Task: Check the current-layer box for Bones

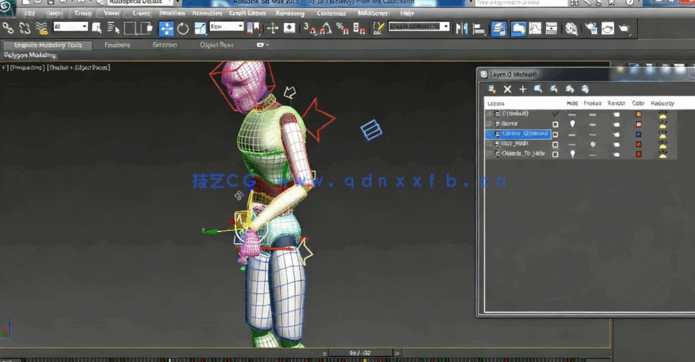Action: [555, 125]
